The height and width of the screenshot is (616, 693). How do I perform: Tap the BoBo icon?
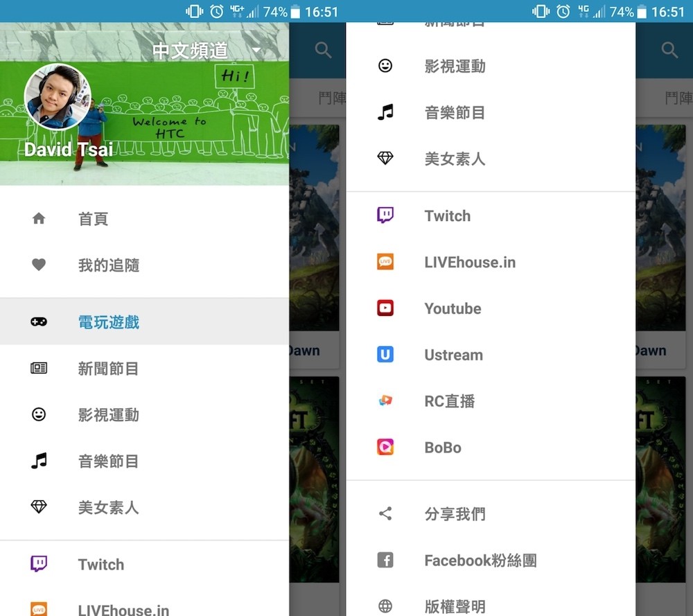coord(385,447)
